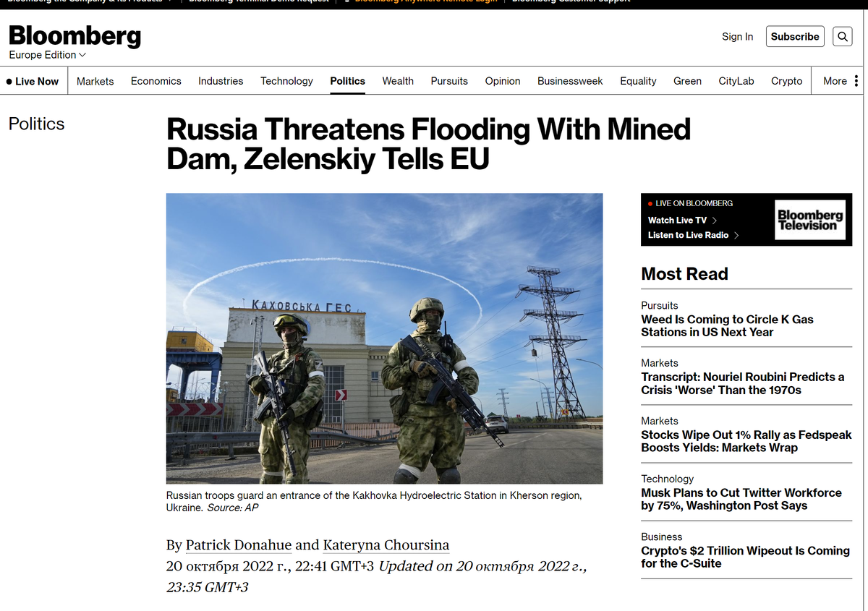Click the Bloomberg logo
This screenshot has width=868, height=611.
point(75,35)
